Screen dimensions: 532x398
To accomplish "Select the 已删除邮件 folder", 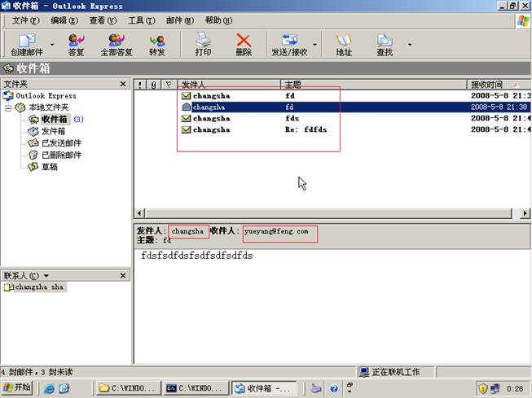I will coord(60,155).
